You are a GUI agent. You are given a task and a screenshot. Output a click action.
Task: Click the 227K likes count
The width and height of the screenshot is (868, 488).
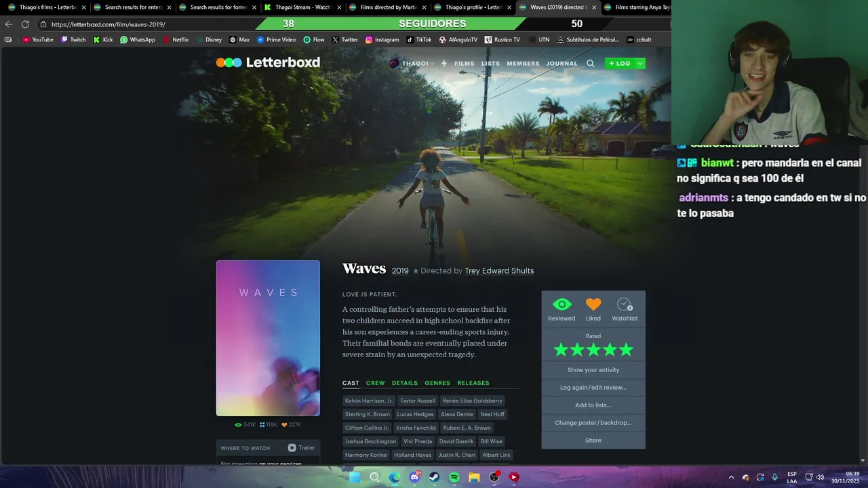pyautogui.click(x=291, y=425)
